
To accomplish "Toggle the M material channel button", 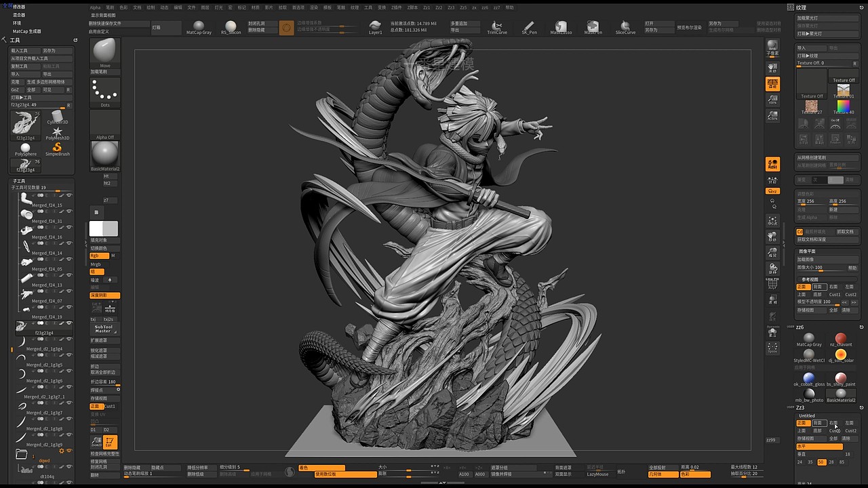I will [114, 256].
